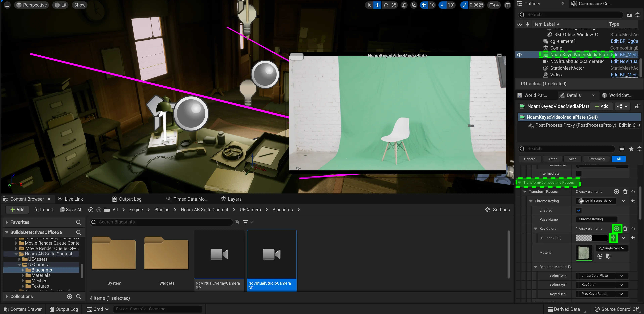
Task: Toggle scale snapping 0.0625
Action: point(464,5)
